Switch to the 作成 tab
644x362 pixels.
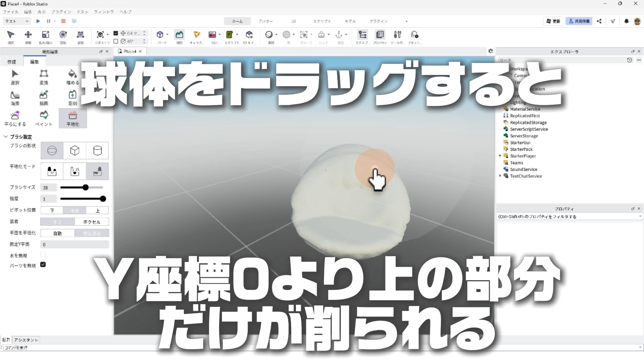12,62
